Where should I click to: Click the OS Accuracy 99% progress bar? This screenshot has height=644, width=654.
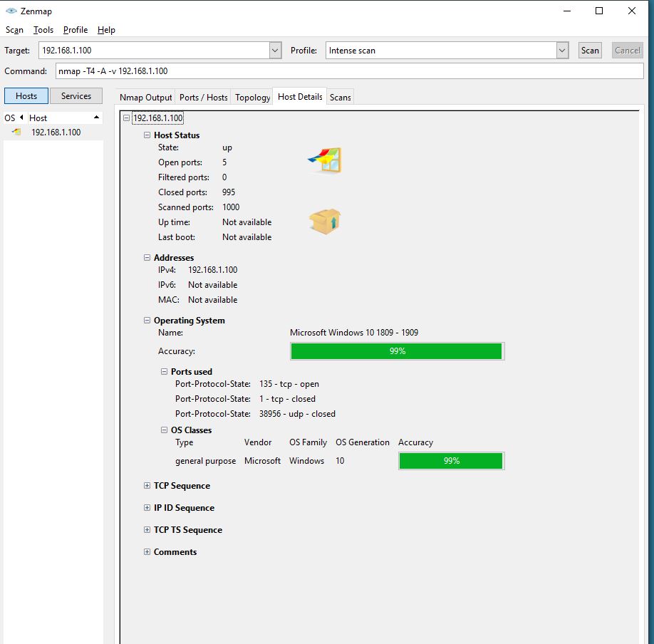397,351
